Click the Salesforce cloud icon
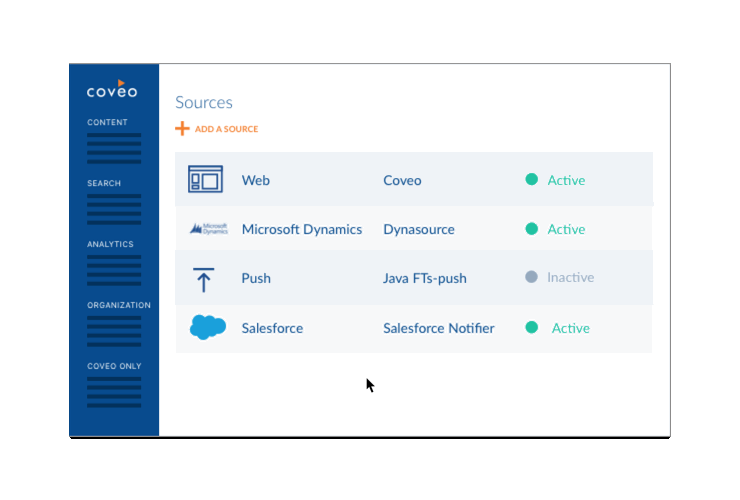Viewport: 740px width, 500px height. [x=207, y=327]
